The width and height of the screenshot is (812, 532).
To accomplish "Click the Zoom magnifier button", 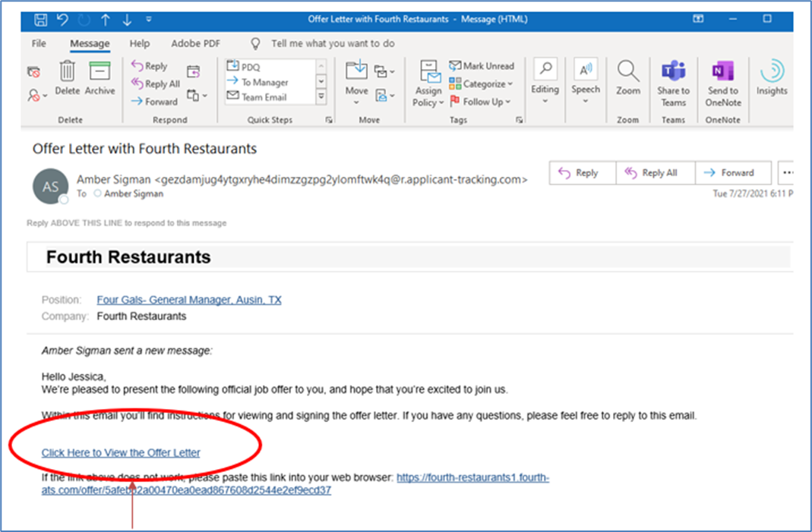I will (628, 77).
